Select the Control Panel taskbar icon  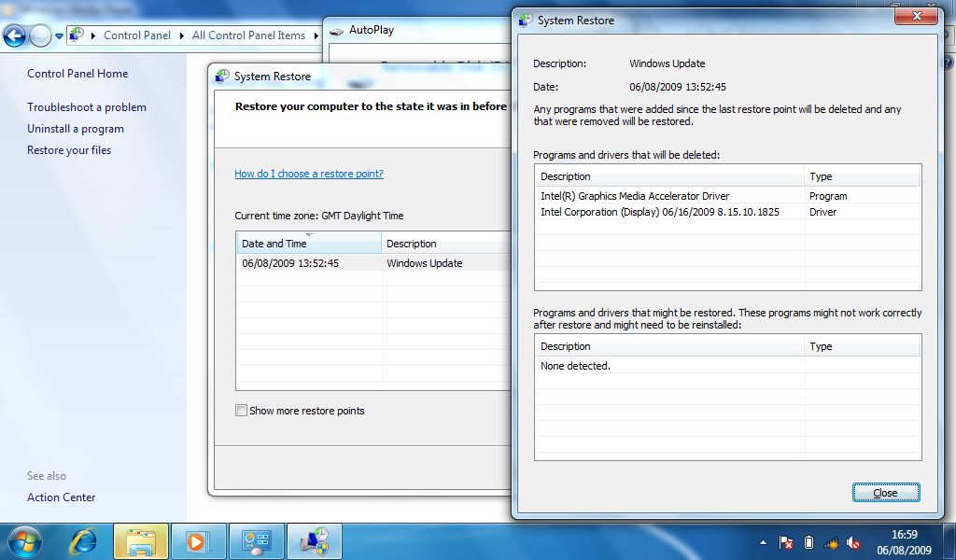click(x=256, y=541)
